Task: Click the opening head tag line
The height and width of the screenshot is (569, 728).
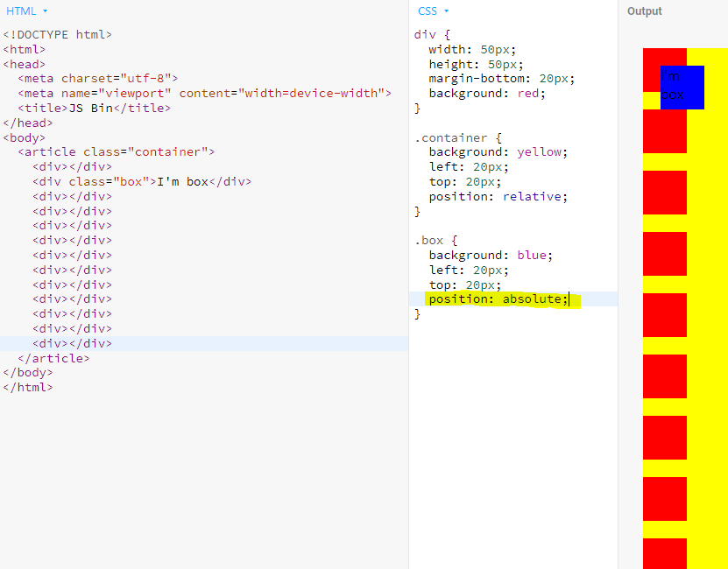Action: click(x=25, y=64)
